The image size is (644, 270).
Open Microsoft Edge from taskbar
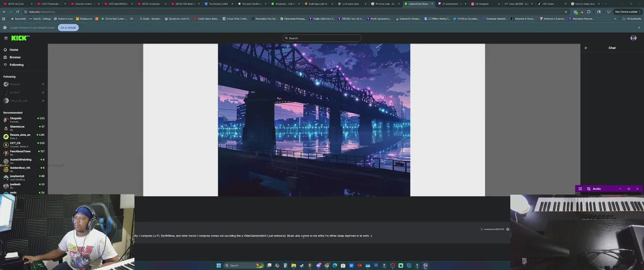click(335, 265)
